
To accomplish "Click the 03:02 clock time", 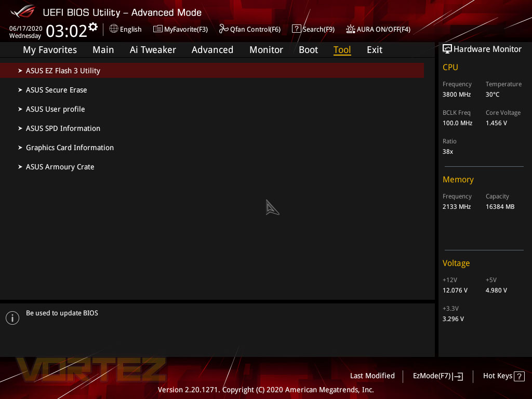I will (x=66, y=31).
